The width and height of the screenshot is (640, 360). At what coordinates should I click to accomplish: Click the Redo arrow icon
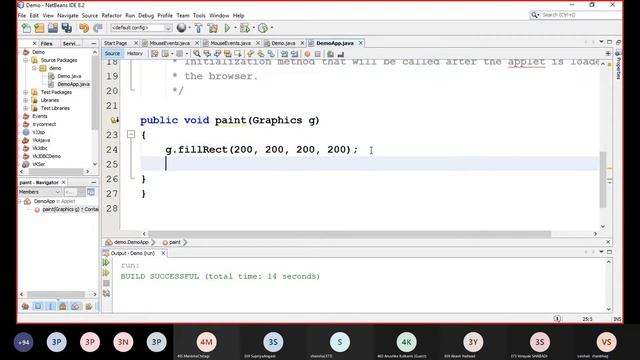(98, 28)
